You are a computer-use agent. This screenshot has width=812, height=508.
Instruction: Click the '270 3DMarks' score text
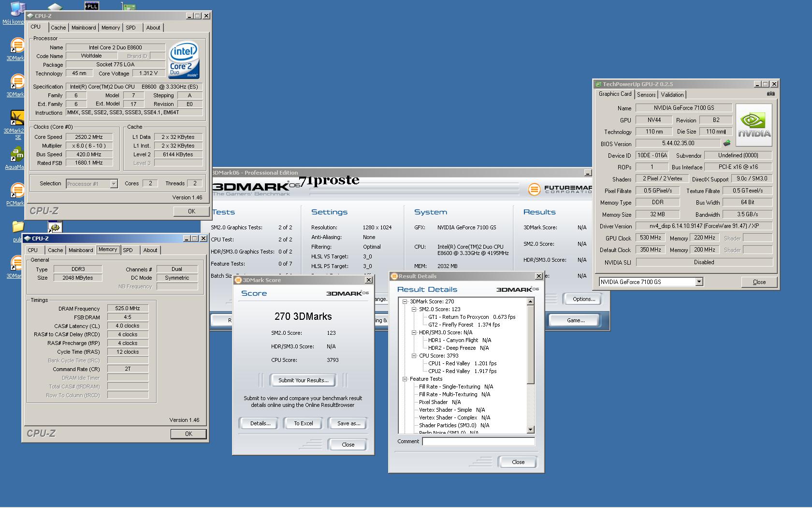click(303, 316)
